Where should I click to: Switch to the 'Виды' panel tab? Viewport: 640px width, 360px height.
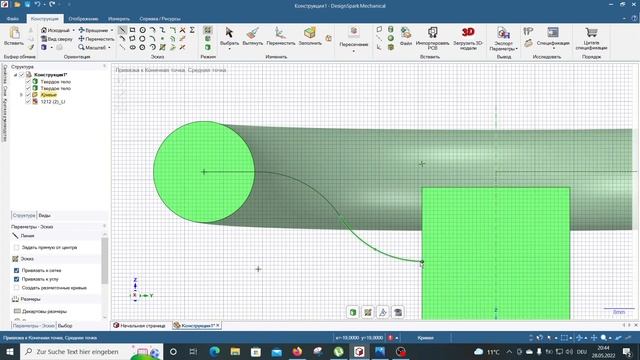click(44, 215)
